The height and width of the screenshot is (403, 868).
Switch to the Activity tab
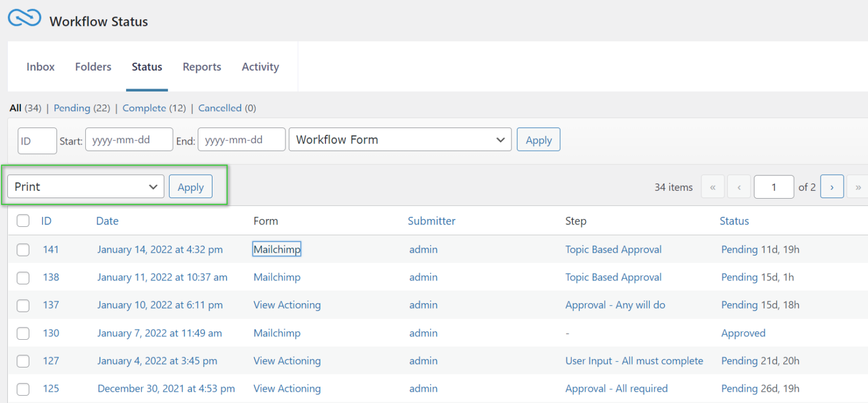260,66
